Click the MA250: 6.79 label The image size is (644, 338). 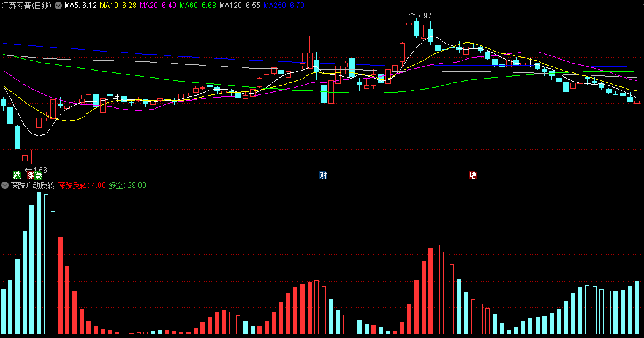pos(284,6)
